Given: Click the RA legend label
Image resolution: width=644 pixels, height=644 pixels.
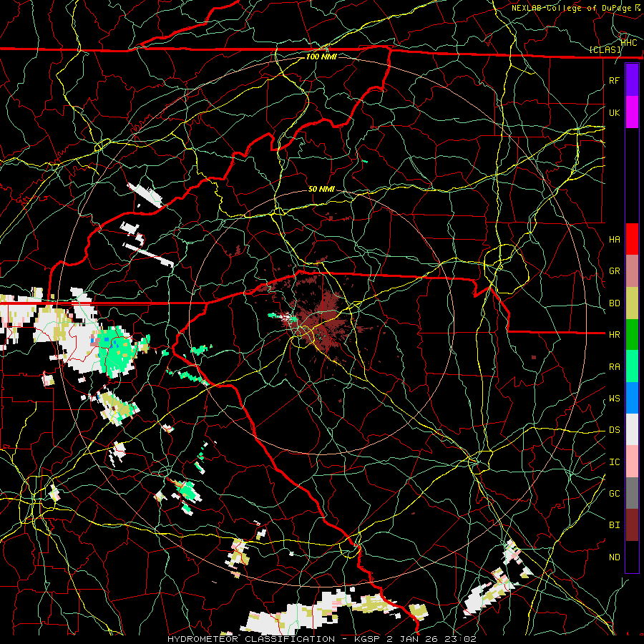Looking at the screenshot, I should [x=615, y=367].
